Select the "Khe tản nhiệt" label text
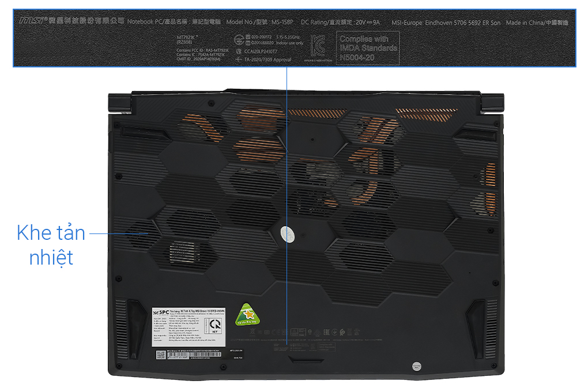The height and width of the screenshot is (392, 588). (x=51, y=245)
